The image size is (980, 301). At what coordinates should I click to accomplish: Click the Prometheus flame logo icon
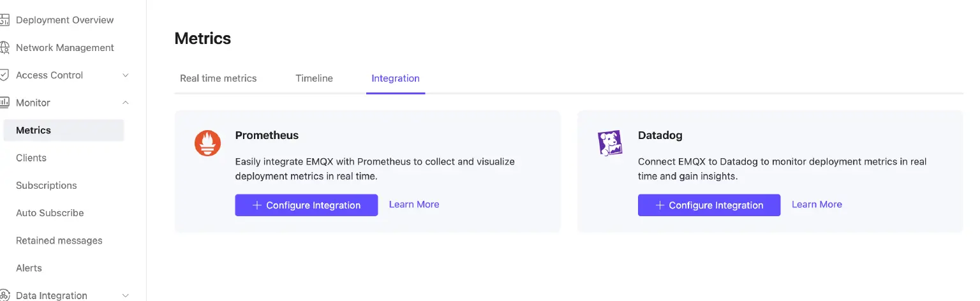(207, 143)
